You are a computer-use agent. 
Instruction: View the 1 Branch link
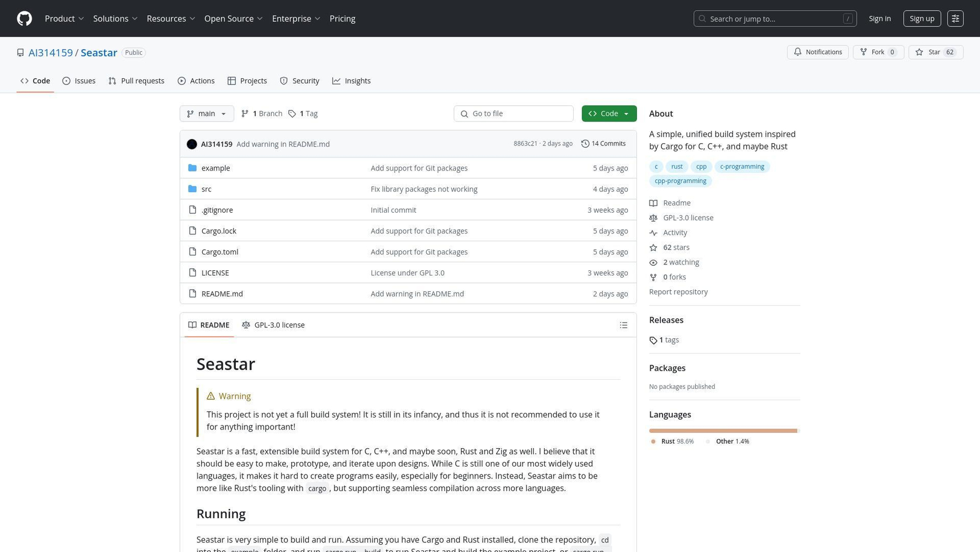coord(262,113)
